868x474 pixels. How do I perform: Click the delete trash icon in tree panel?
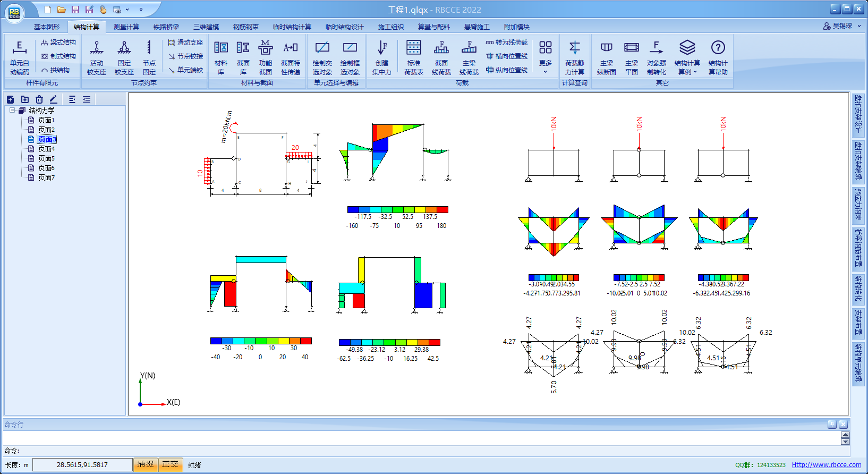(x=39, y=99)
